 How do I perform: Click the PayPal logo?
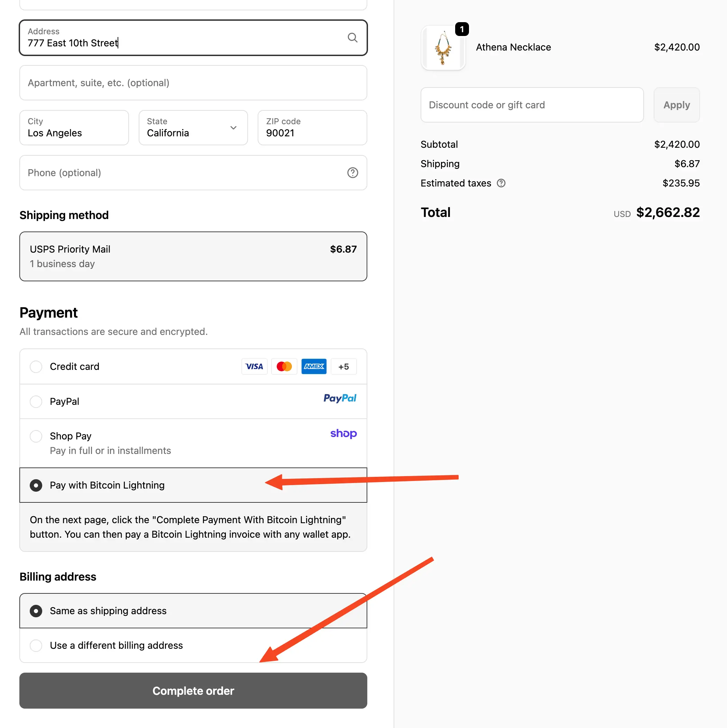click(x=340, y=398)
